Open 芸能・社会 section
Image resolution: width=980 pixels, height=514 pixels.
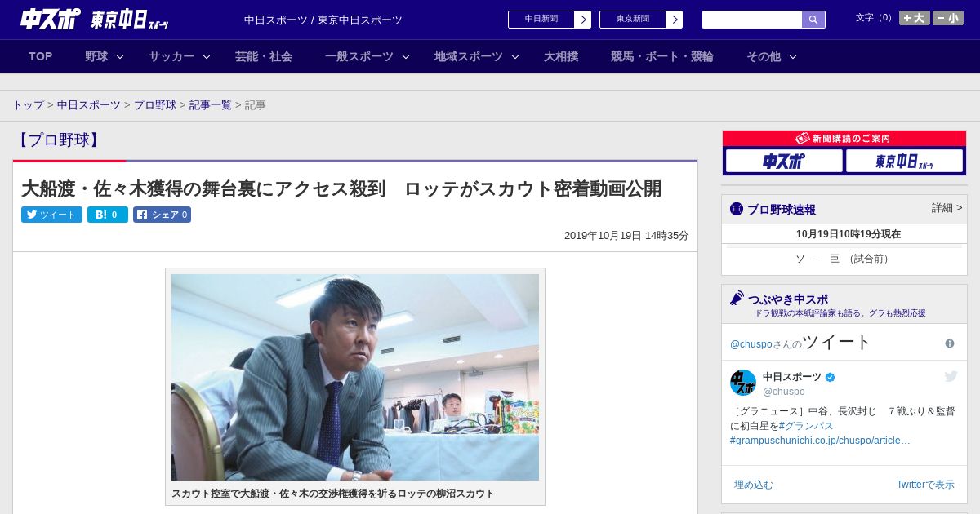(x=264, y=56)
